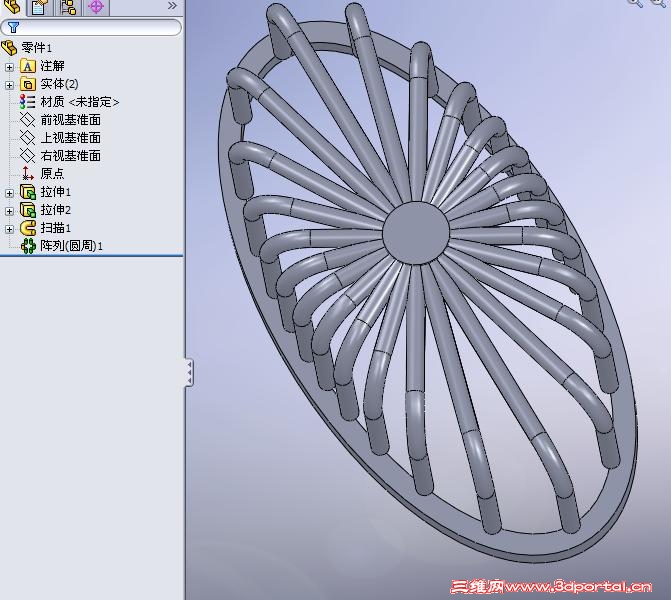Screen dimensions: 671x600
Task: Click the solid bodies folder icon
Action: tap(27, 84)
